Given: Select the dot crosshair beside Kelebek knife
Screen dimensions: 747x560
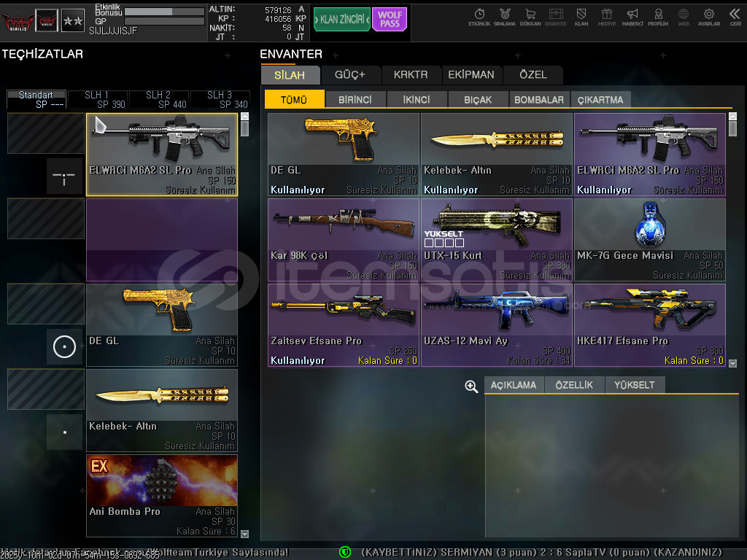Looking at the screenshot, I should pyautogui.click(x=65, y=432).
